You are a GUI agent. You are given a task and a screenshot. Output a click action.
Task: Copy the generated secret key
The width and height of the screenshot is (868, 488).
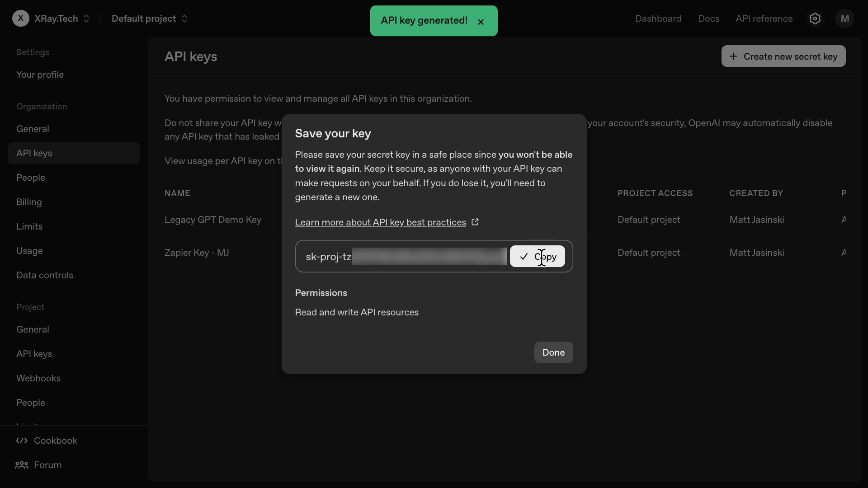click(x=537, y=256)
